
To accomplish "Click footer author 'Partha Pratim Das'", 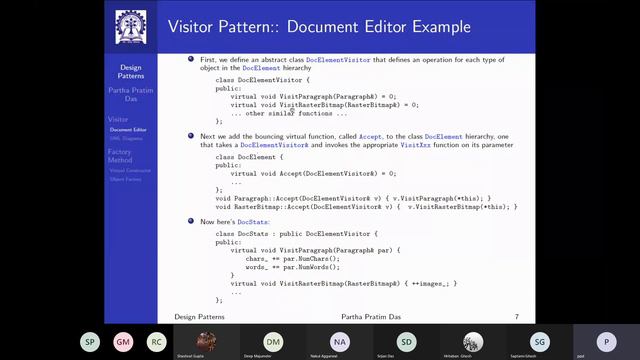I will click(371, 317).
